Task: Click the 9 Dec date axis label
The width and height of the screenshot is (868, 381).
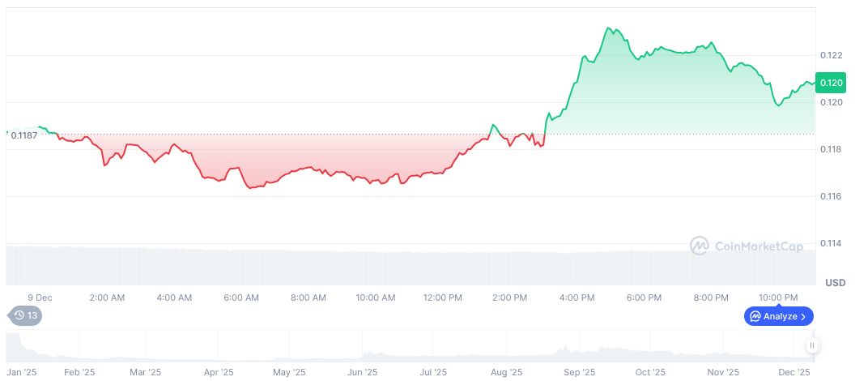Action: coord(40,298)
